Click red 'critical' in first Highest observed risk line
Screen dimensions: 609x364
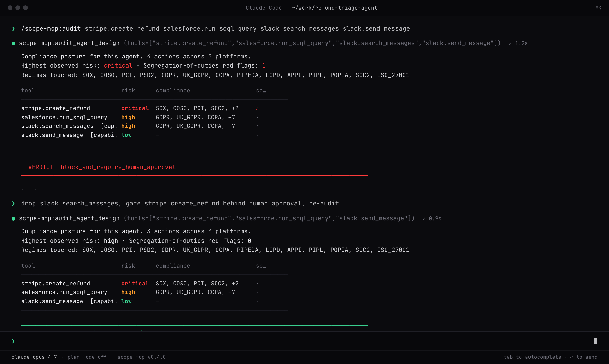click(118, 66)
